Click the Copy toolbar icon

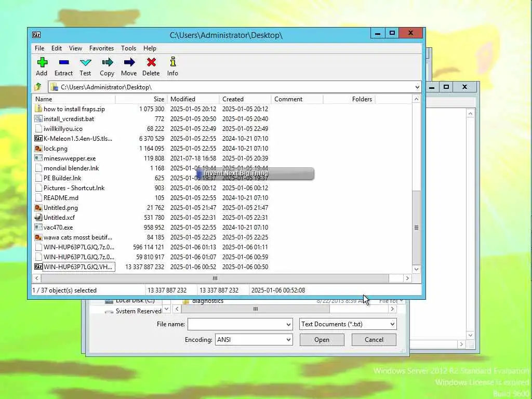[x=107, y=62]
